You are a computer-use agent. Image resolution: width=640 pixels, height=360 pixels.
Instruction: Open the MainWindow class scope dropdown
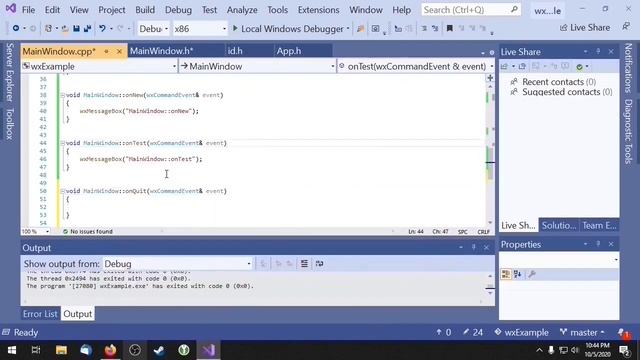pyautogui.click(x=258, y=66)
